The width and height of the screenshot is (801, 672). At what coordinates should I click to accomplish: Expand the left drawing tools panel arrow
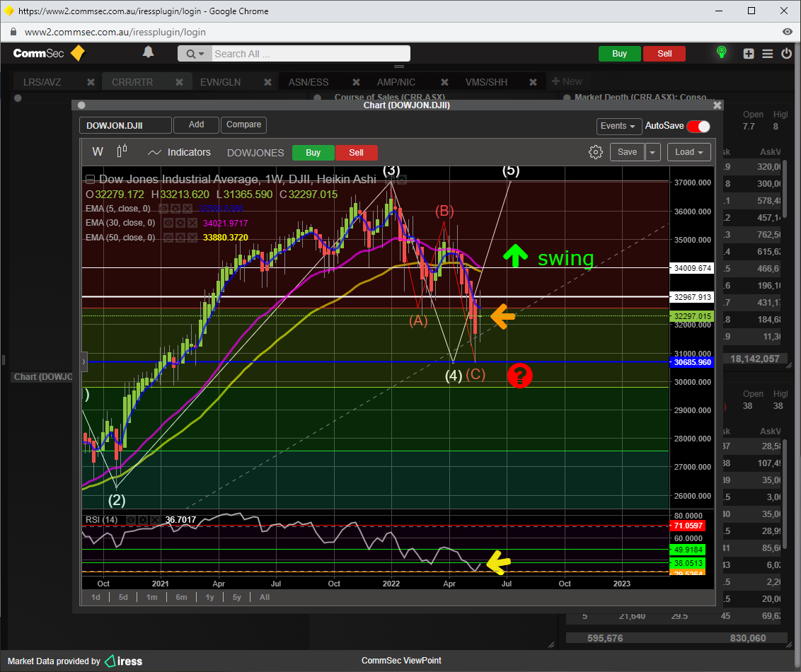point(83,361)
